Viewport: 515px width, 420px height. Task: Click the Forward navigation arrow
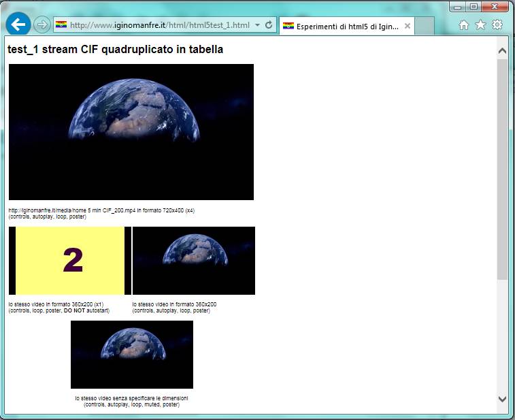(x=41, y=25)
